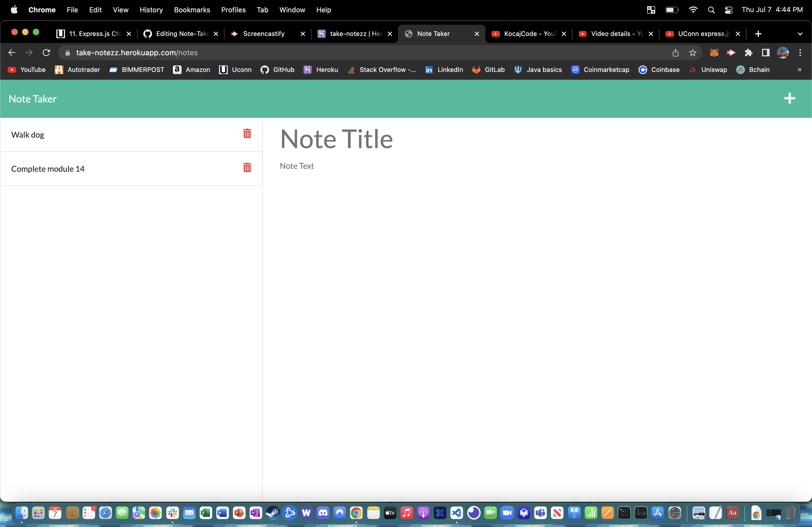Close the Note Taker tab

click(x=477, y=34)
